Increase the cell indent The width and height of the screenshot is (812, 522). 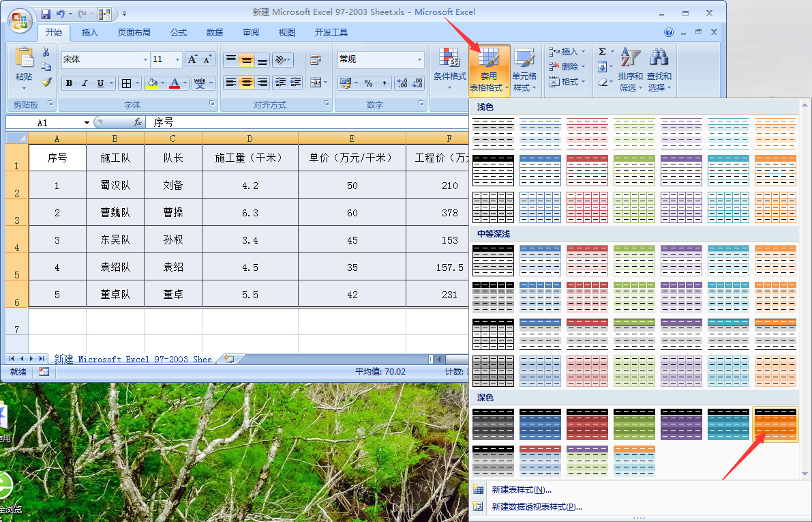point(296,83)
